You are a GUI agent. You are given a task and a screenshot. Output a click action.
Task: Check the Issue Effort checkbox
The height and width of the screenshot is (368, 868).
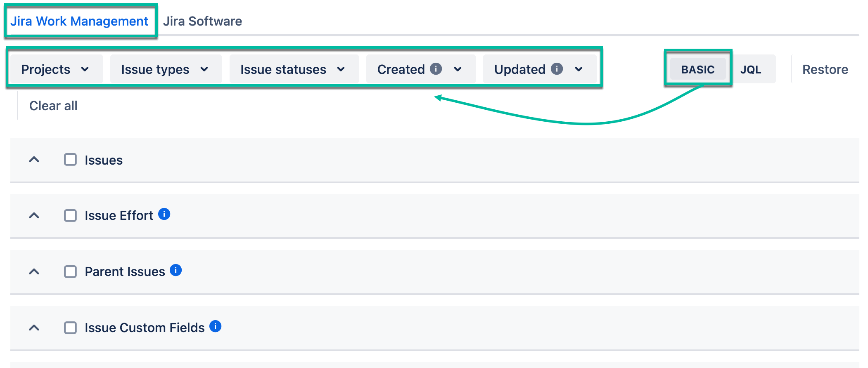click(x=69, y=215)
